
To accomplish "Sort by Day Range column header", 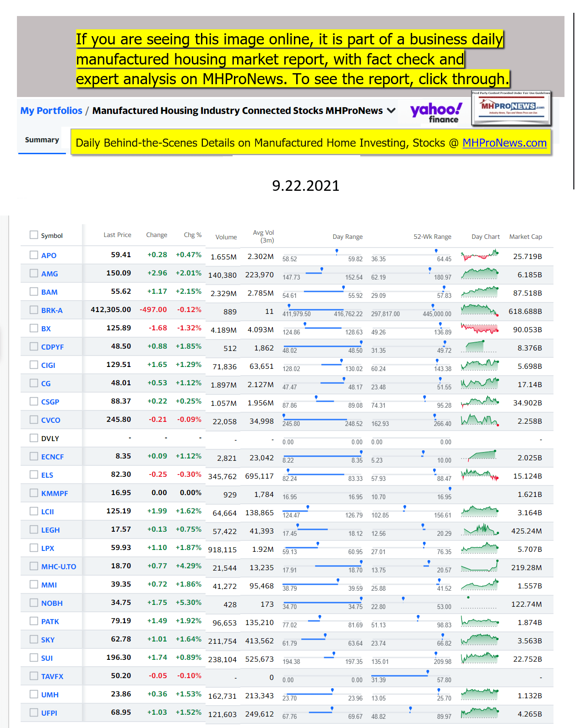I will (347, 237).
